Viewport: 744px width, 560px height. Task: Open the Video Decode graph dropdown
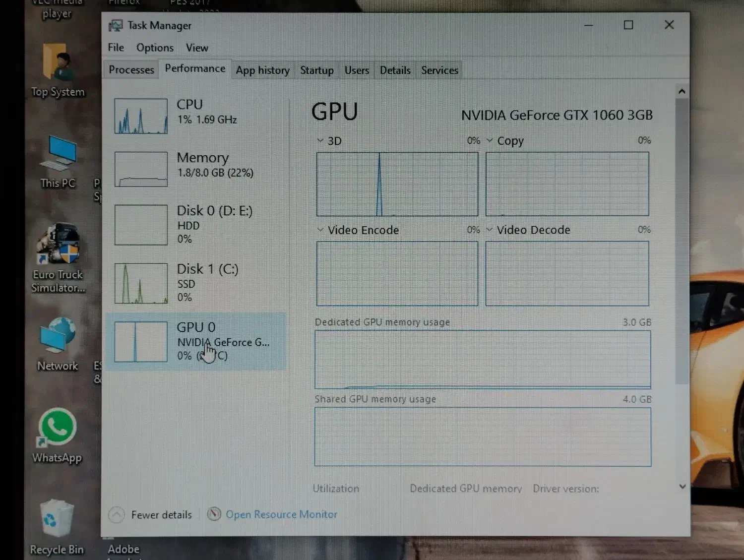tap(490, 230)
